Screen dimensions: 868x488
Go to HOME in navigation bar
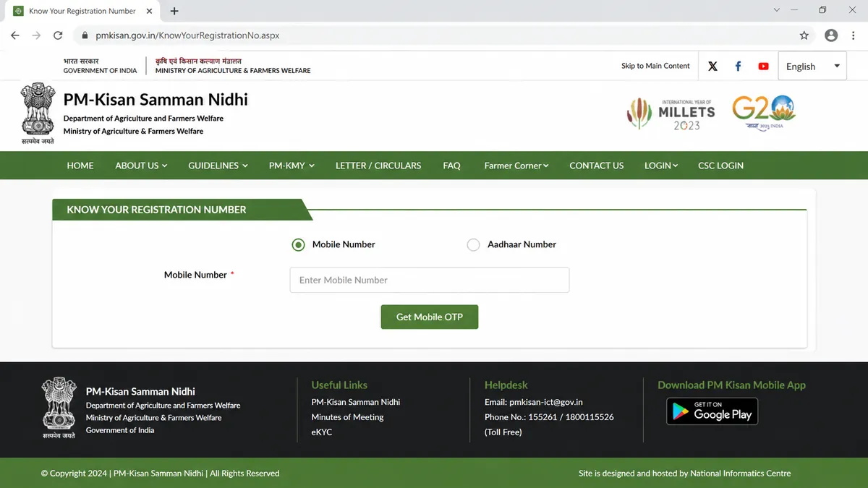pyautogui.click(x=80, y=166)
